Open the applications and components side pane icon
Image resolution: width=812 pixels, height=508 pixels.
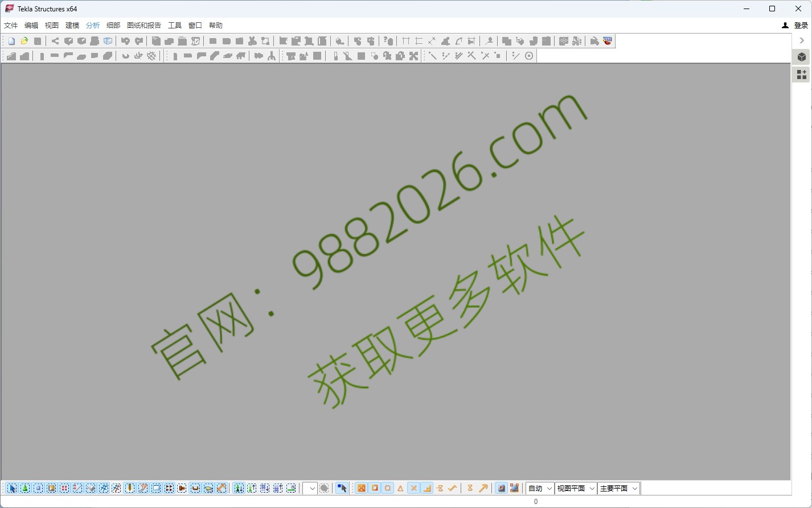pos(802,75)
